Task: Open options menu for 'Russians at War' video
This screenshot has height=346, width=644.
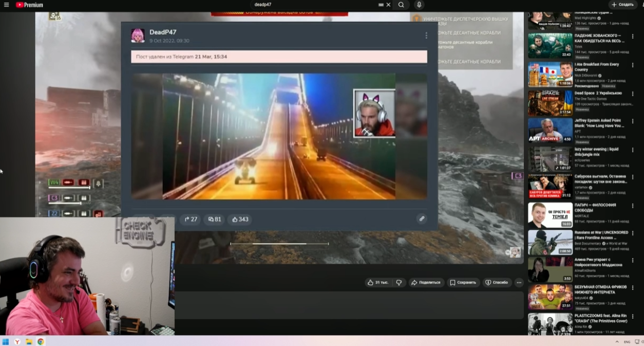Action: [x=633, y=233]
